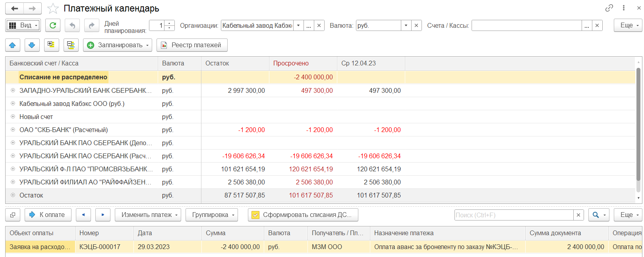Increase Дней планирования value by one
This screenshot has height=257, width=644.
[170, 23]
